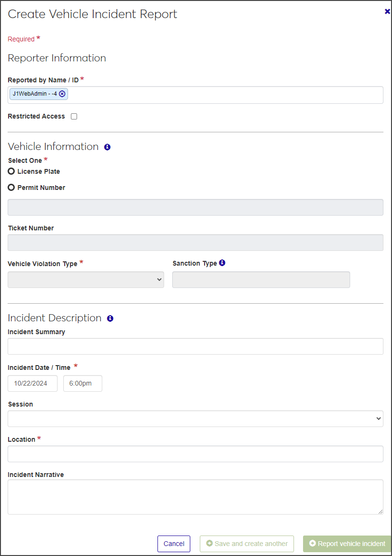
Task: Click the Reported by Name / ID field
Action: click(x=224, y=95)
